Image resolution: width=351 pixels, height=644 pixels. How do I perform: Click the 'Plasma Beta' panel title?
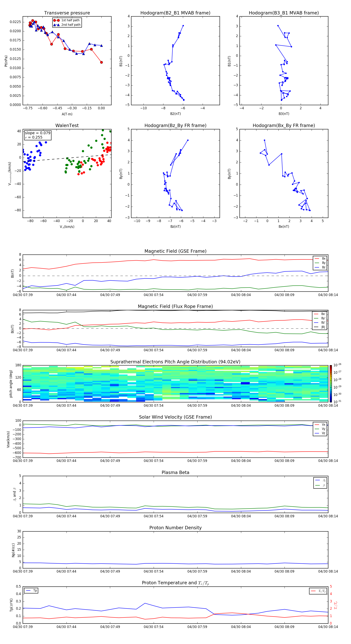point(175,472)
